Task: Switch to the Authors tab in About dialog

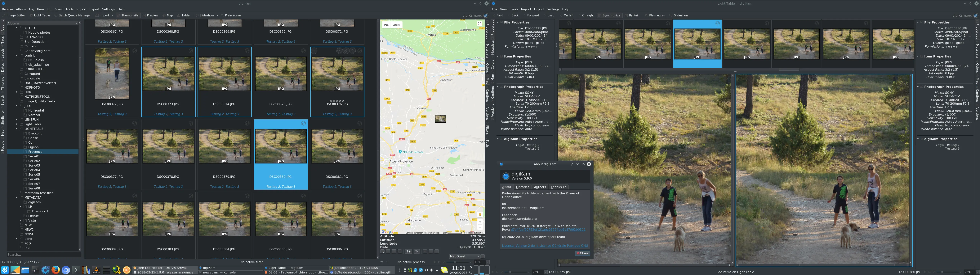Action: pyautogui.click(x=540, y=187)
